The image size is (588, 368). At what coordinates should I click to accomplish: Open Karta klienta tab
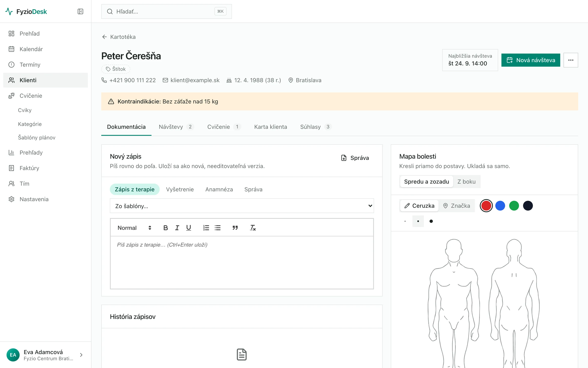click(x=271, y=127)
